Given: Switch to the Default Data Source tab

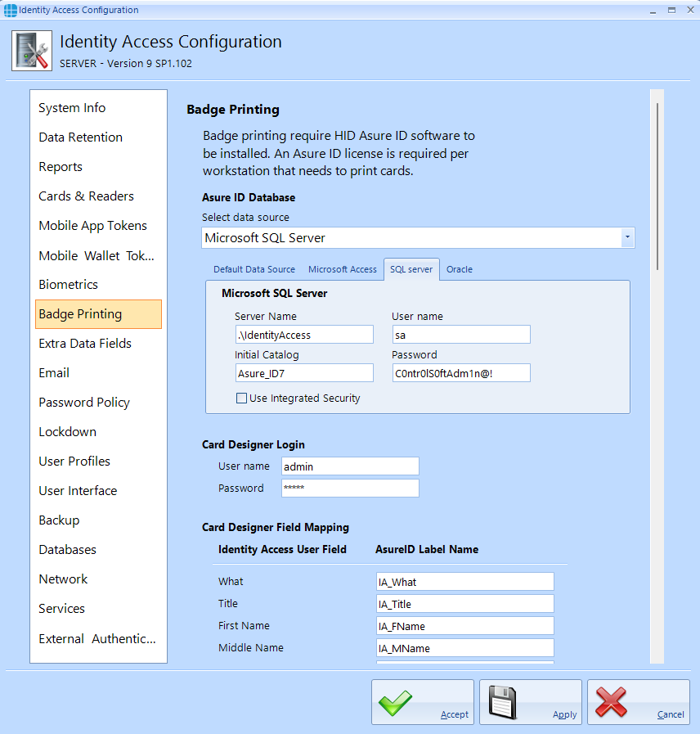Looking at the screenshot, I should pos(254,270).
